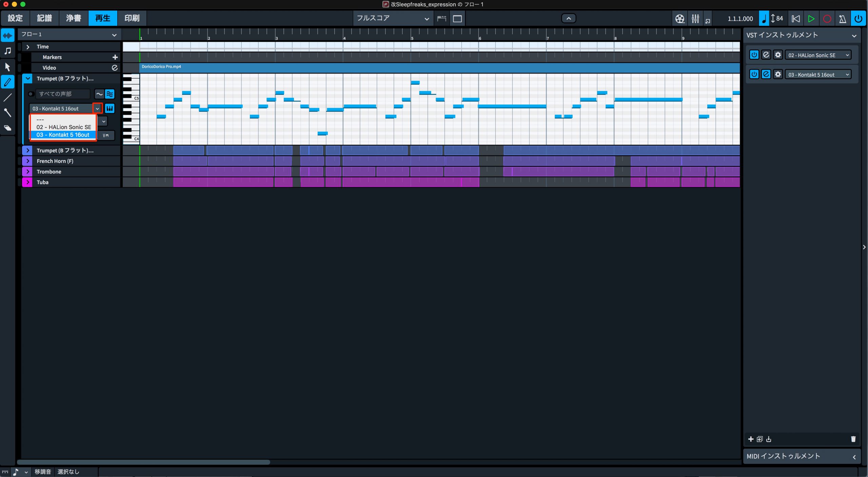
Task: Click the すべての声部 voice field
Action: point(63,94)
